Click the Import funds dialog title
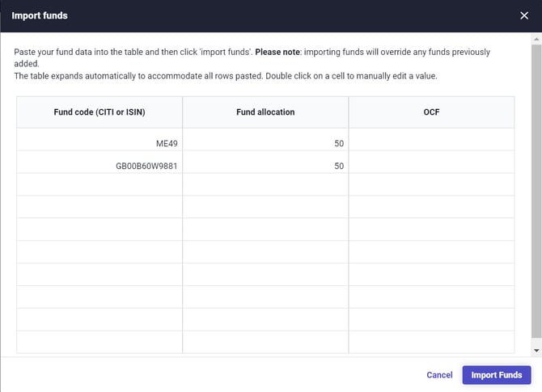Viewport: 542px width, 392px height. coord(40,15)
